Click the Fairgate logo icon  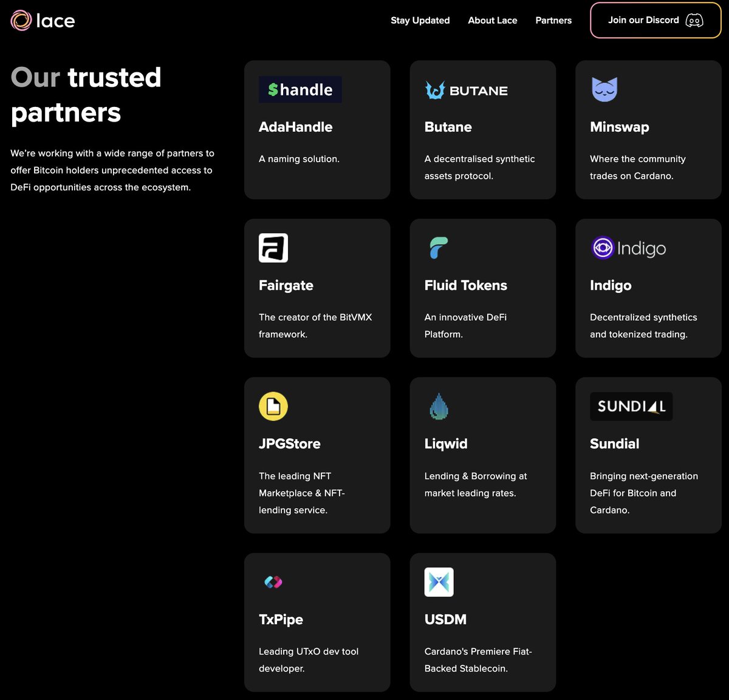273,248
